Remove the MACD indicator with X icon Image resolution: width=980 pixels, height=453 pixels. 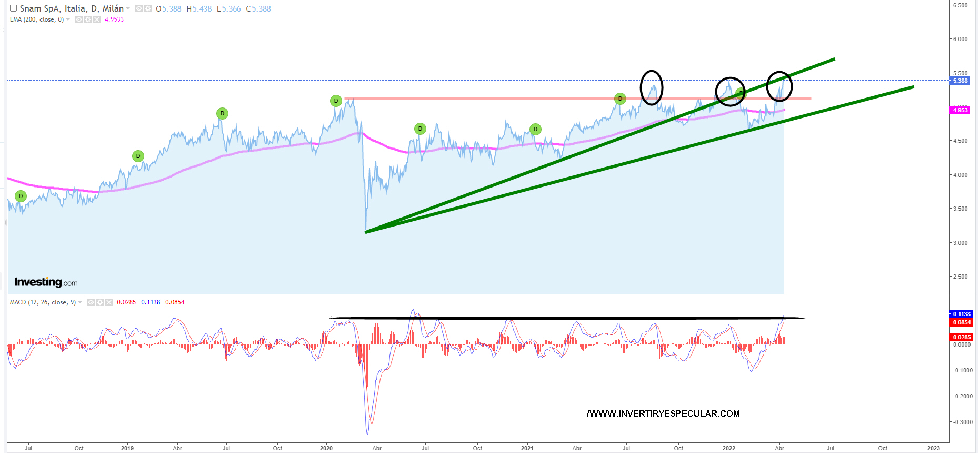tap(109, 302)
